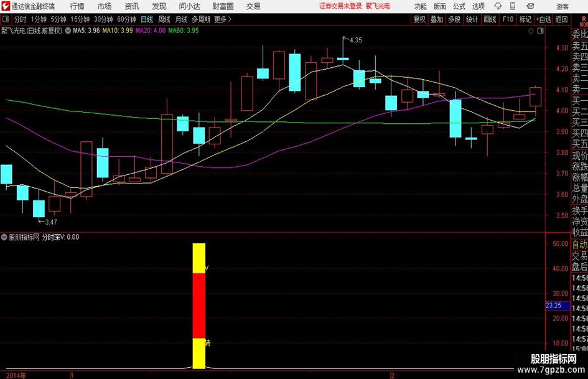The height and width of the screenshot is (379, 588).
Task: Open the mobile phone icon in title bar
Action: pyautogui.click(x=513, y=6)
